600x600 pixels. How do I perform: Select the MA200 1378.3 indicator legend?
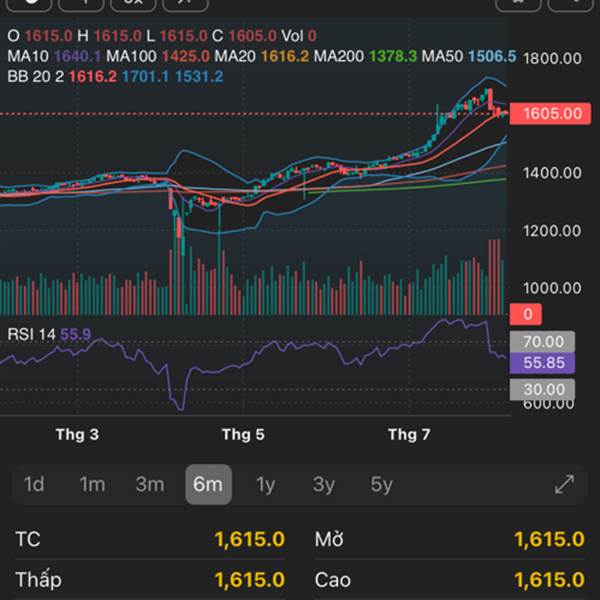[x=365, y=56]
